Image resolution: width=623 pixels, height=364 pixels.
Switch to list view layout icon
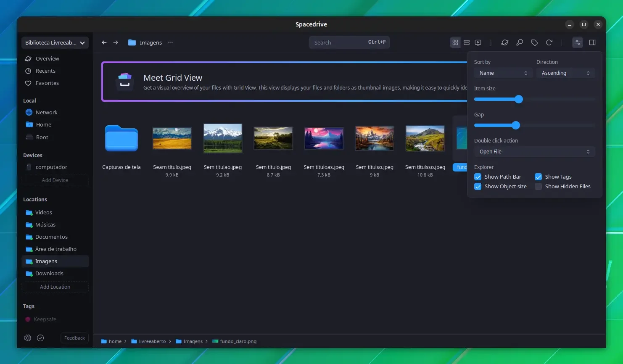(x=467, y=42)
